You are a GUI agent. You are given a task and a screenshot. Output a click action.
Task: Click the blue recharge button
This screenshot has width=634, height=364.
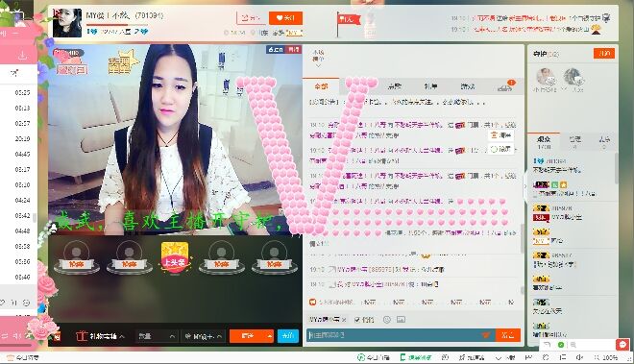[288, 336]
